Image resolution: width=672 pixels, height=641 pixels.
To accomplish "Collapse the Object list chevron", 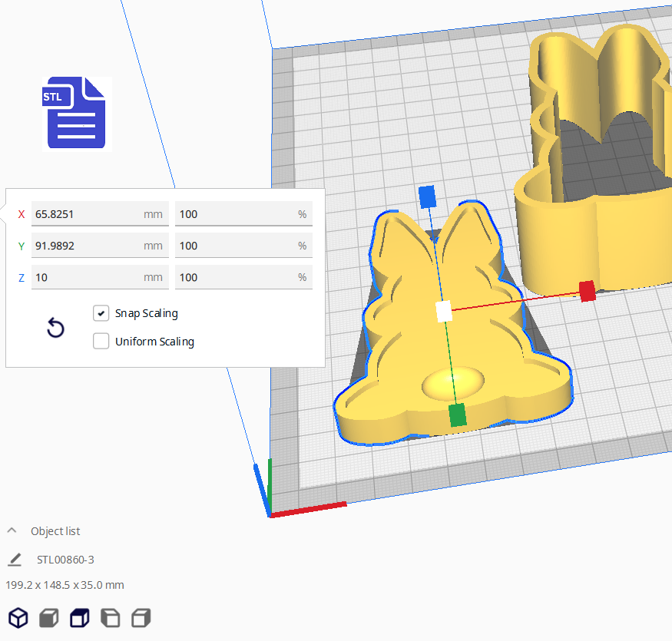I will pos(12,531).
